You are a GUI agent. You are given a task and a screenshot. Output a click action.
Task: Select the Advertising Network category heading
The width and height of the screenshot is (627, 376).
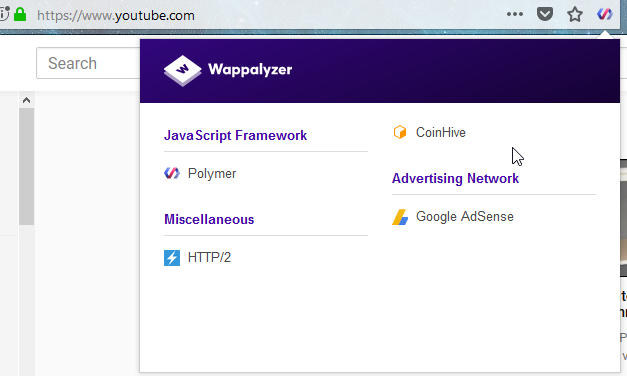pyautogui.click(x=455, y=178)
